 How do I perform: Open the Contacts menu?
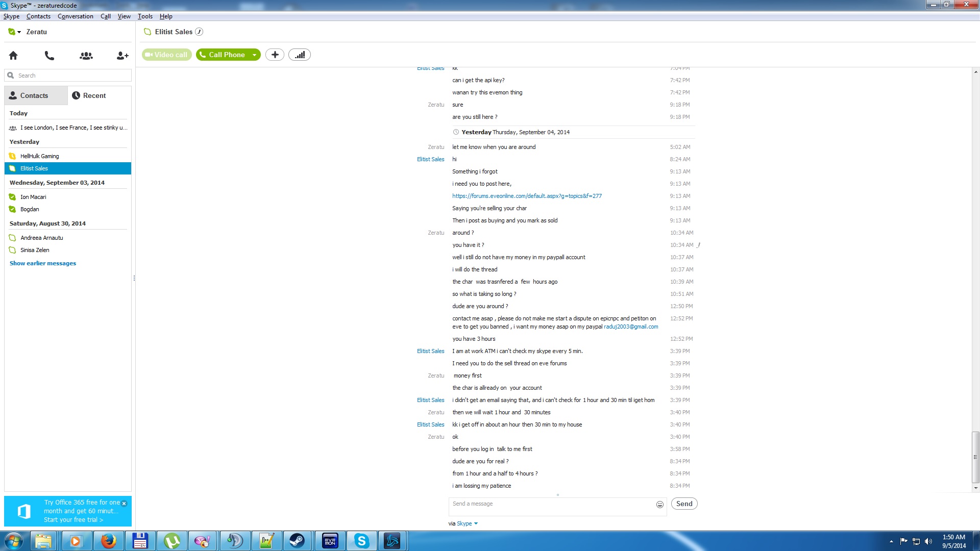[x=38, y=16]
